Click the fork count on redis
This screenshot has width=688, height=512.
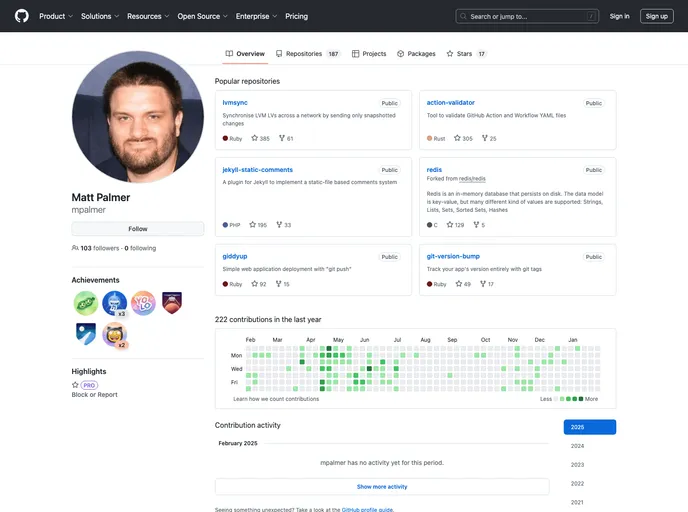pos(479,225)
